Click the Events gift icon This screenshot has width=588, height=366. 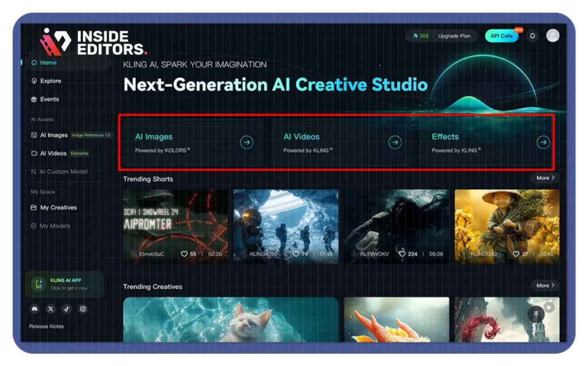(x=34, y=99)
